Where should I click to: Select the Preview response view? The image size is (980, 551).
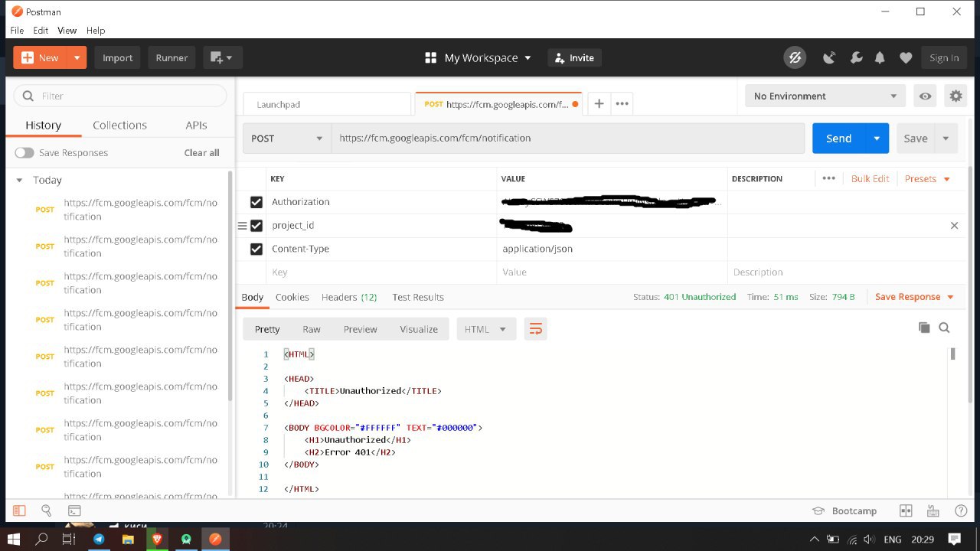360,329
